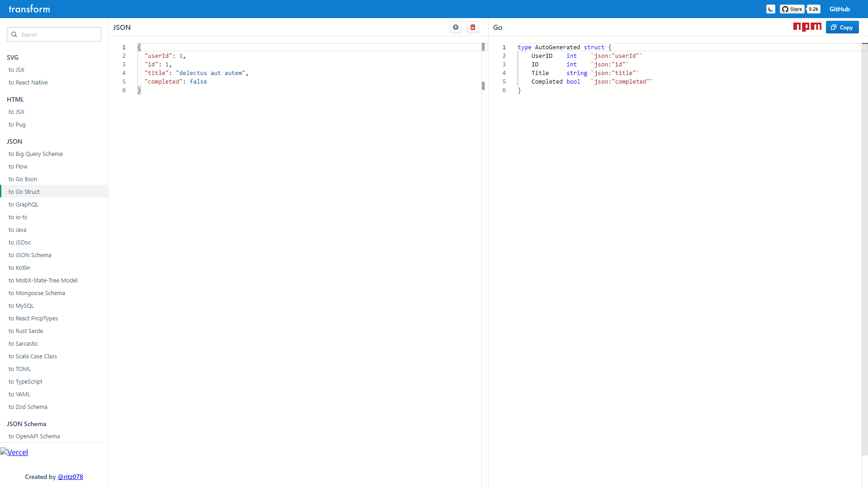Focus the sidebar Search field
868x488 pixels.
click(54, 34)
